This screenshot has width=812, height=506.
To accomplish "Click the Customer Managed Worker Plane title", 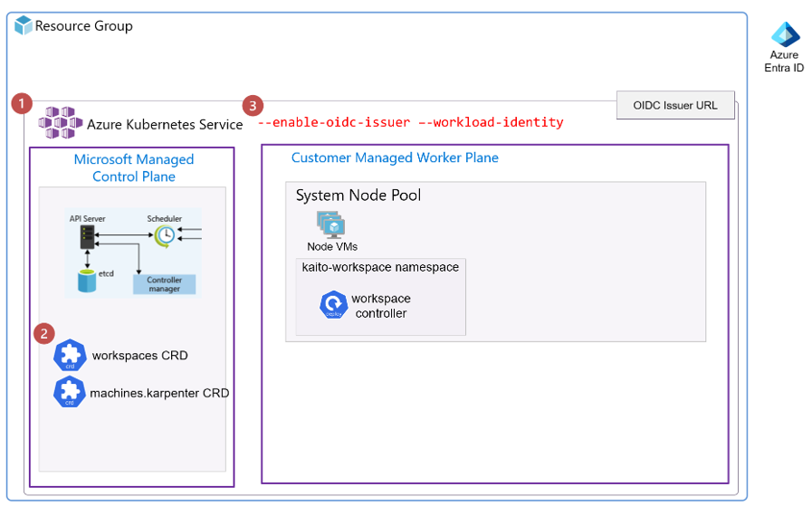I will click(x=395, y=158).
